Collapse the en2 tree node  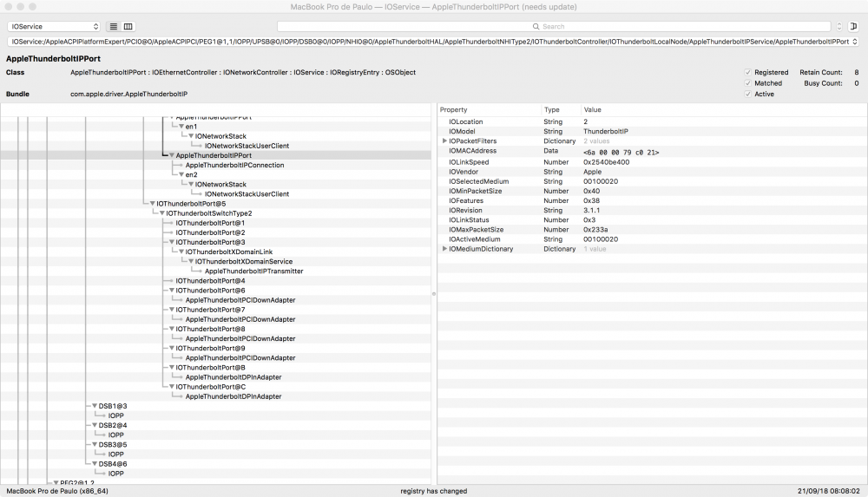pyautogui.click(x=181, y=175)
